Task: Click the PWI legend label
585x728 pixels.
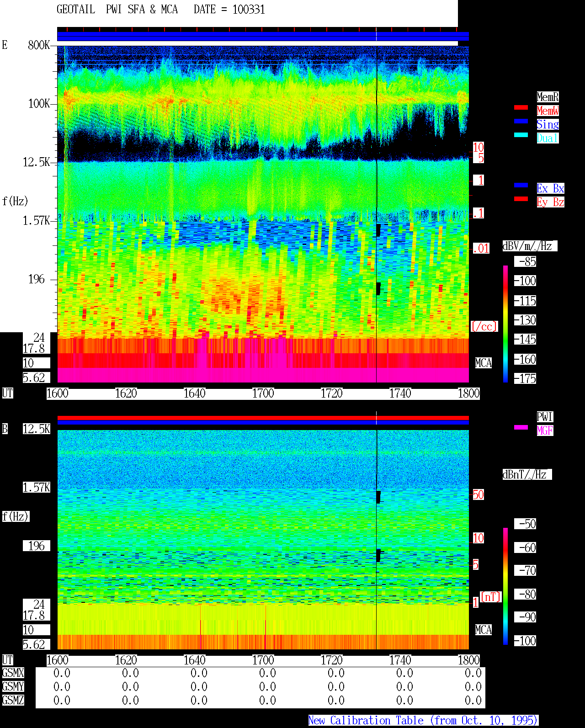Action: [545, 417]
